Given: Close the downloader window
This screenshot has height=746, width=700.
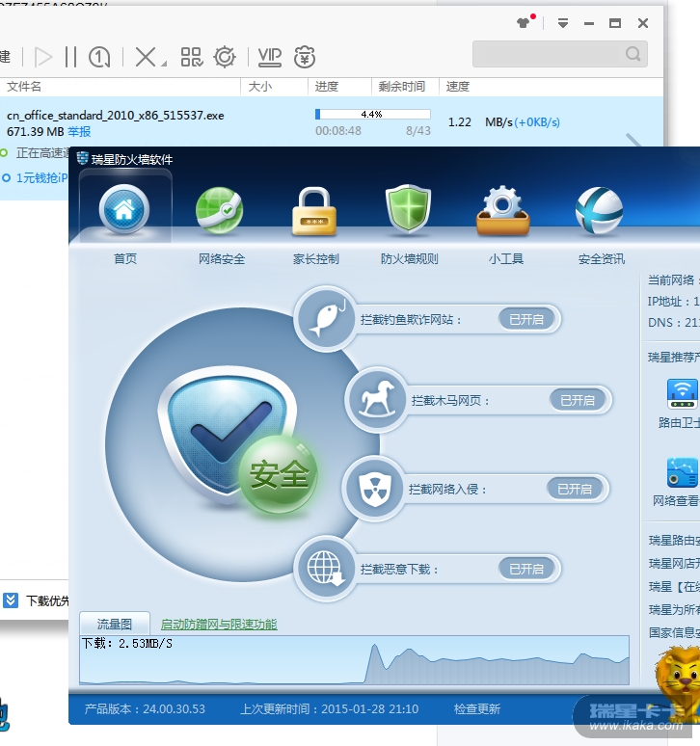Looking at the screenshot, I should tap(643, 23).
